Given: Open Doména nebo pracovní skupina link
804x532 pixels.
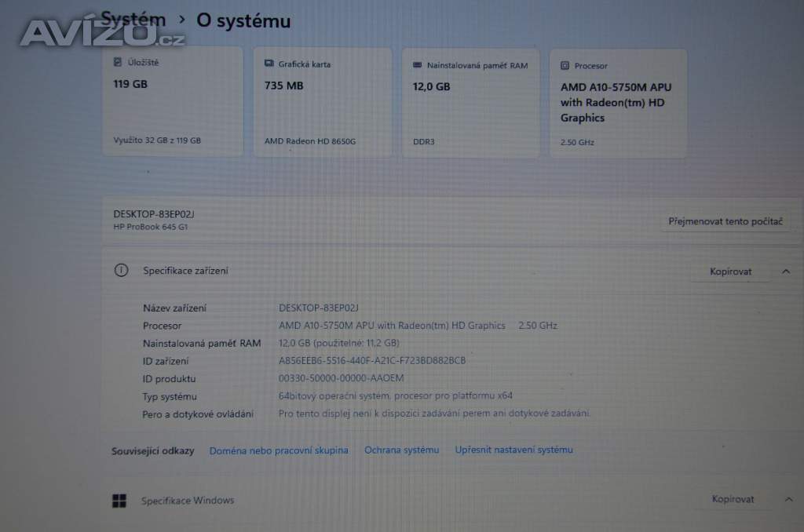Looking at the screenshot, I should coord(279,450).
